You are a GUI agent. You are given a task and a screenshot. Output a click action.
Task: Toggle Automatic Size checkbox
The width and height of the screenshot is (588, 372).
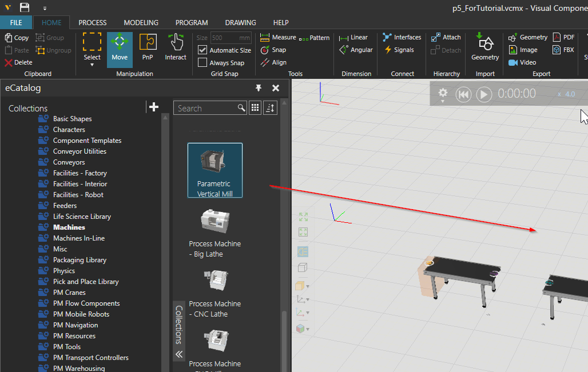[202, 50]
